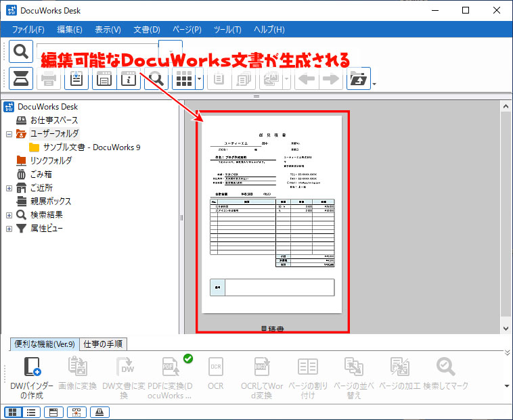Open the thumbnail grid dropdown arrow

pos(199,78)
